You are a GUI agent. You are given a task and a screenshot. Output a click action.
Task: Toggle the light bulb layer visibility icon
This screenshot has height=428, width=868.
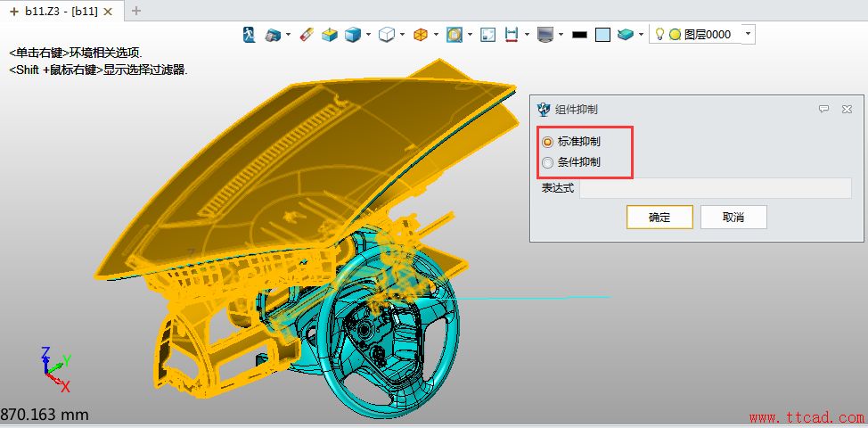pyautogui.click(x=659, y=34)
